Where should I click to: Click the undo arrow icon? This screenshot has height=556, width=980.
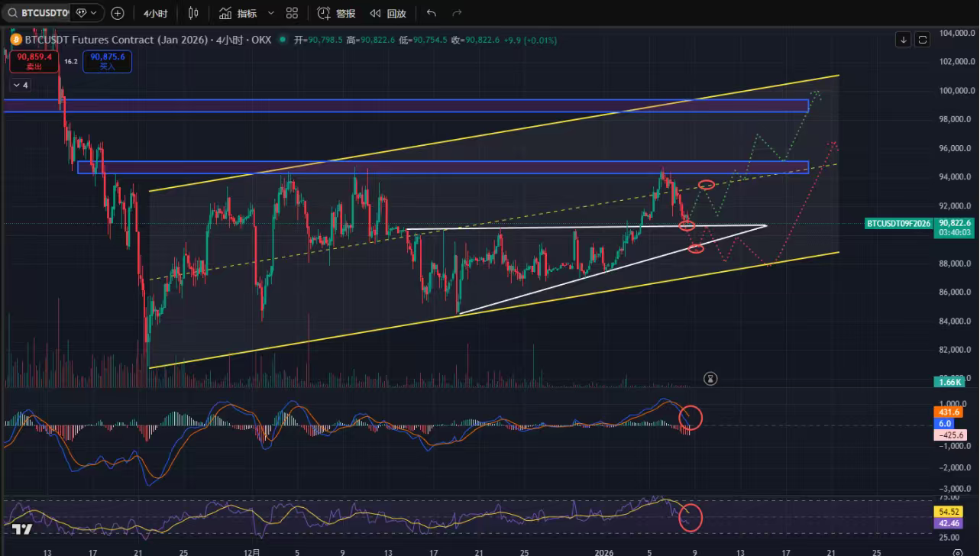coord(432,13)
